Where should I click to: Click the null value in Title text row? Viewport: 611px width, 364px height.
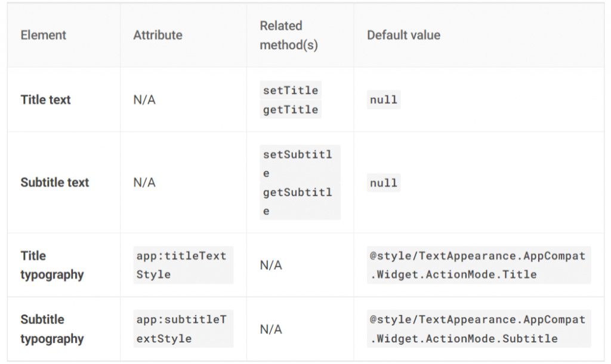[x=383, y=100]
